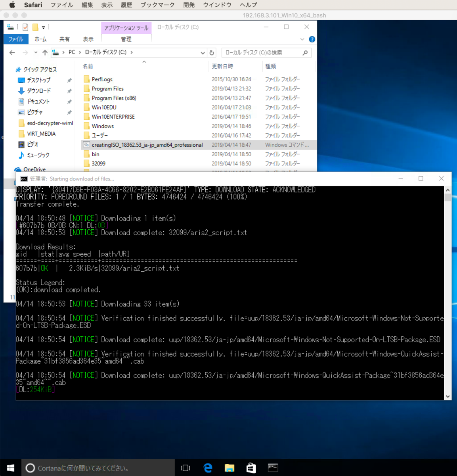Sort by 種類 column header
Viewport: 457px width, 476px height.
(x=271, y=66)
